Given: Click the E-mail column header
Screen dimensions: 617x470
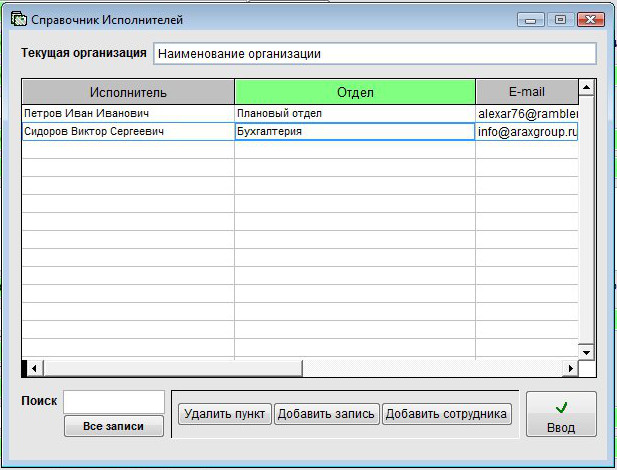Looking at the screenshot, I should [527, 92].
